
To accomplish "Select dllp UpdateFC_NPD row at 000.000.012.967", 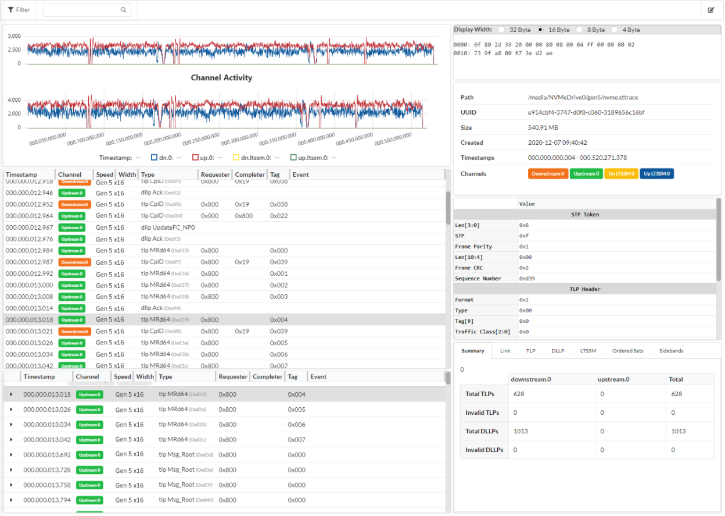I will point(224,227).
